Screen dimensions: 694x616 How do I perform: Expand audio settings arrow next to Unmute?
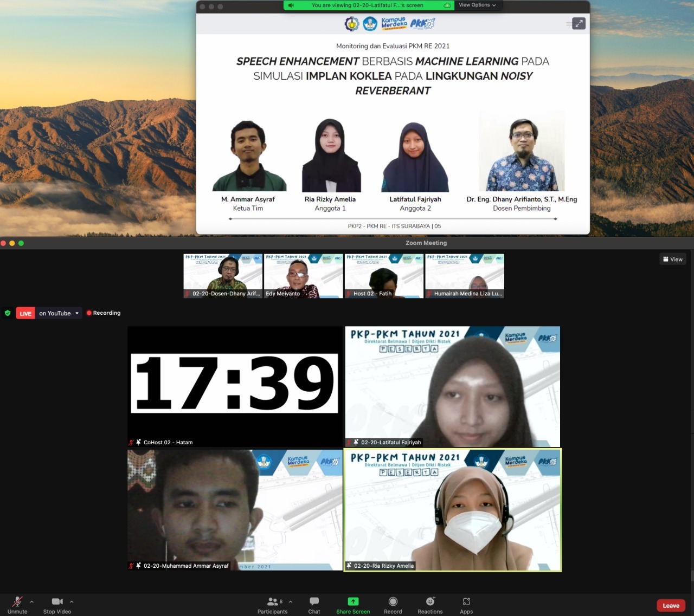pos(32,601)
